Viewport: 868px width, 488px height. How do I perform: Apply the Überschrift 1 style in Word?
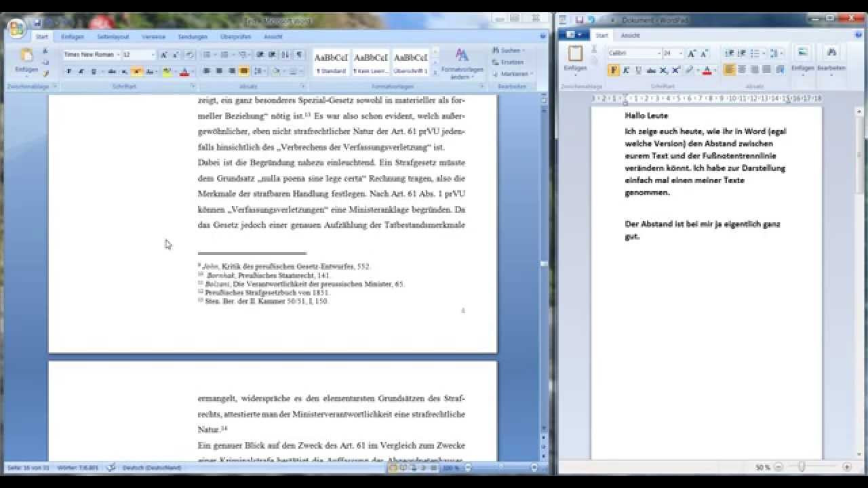point(410,62)
